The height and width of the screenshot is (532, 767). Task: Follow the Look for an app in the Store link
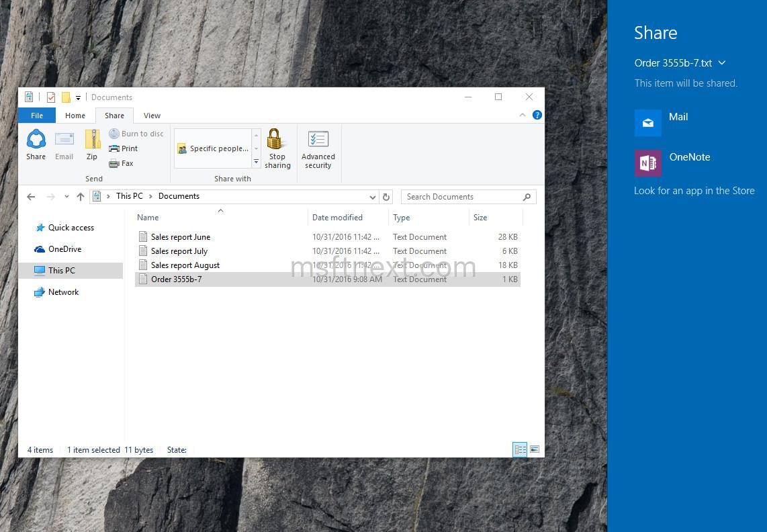(x=694, y=191)
